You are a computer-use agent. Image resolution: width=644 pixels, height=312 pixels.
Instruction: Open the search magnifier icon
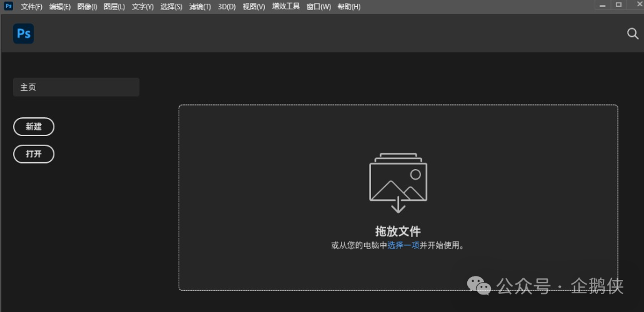(633, 34)
